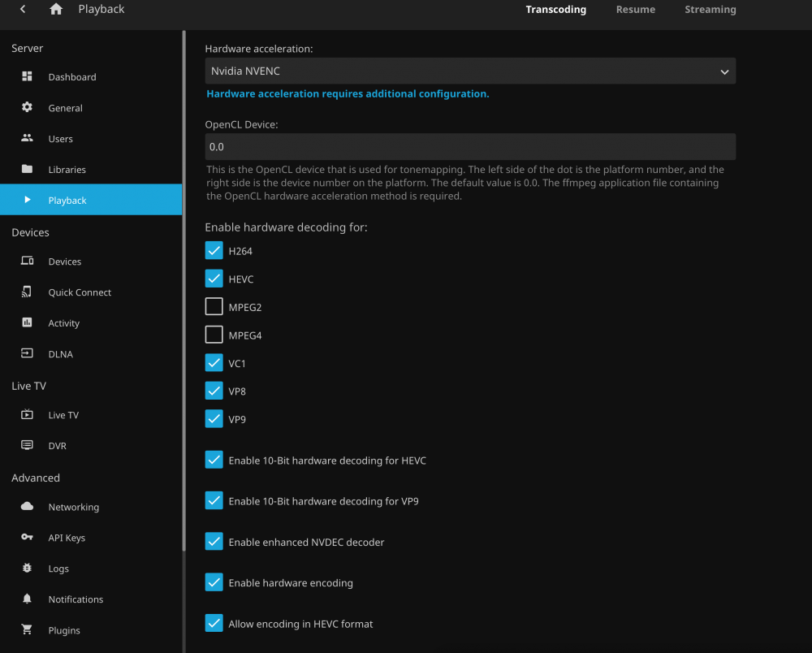The image size is (812, 653).
Task: Uncheck VP9 hardware decoding
Action: (x=214, y=419)
